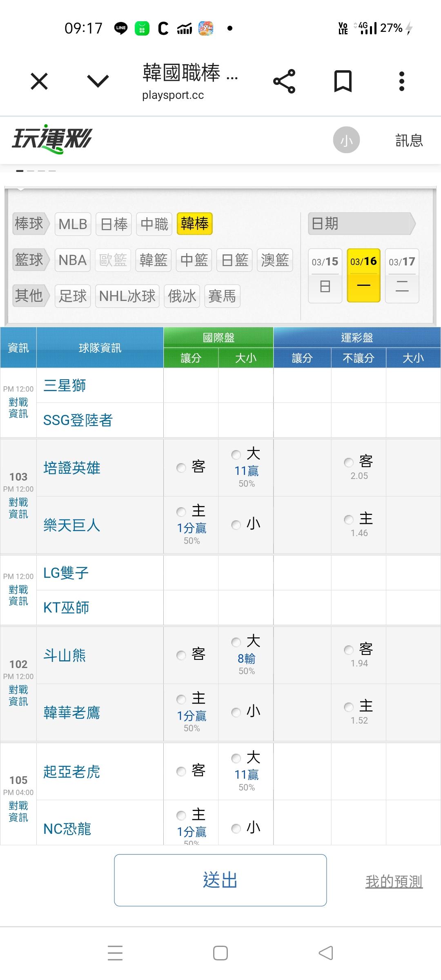
Task: Expand the 日期 date selector
Action: tap(361, 224)
